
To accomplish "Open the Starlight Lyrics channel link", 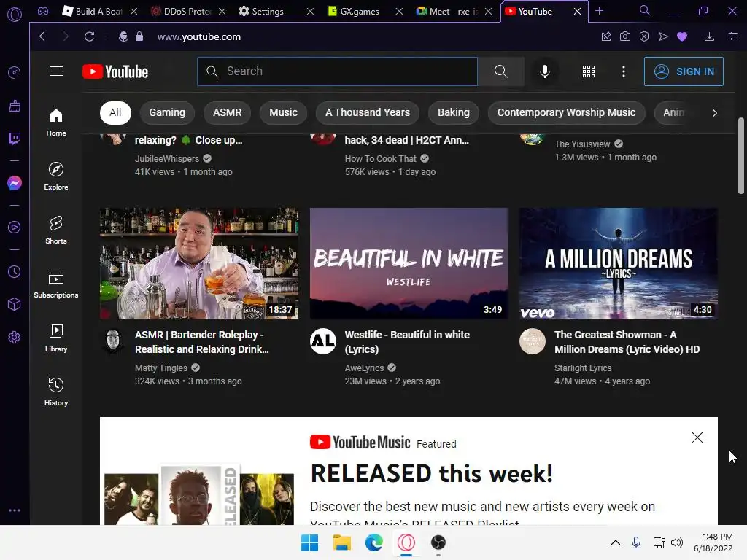I will (x=583, y=368).
